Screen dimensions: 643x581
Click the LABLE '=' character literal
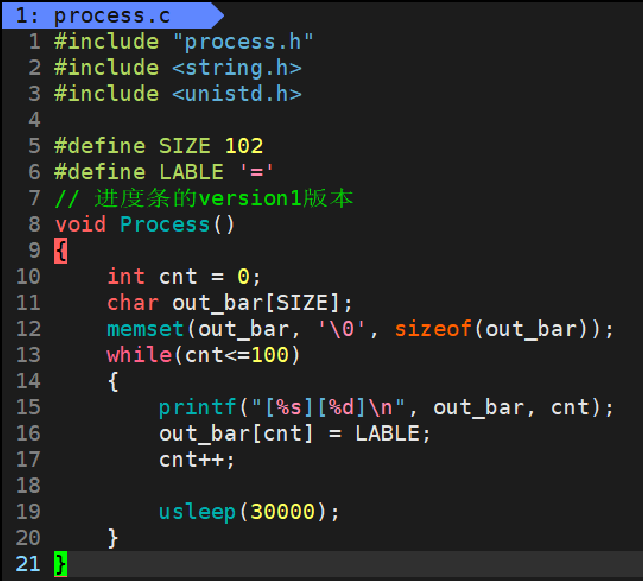[x=257, y=172]
